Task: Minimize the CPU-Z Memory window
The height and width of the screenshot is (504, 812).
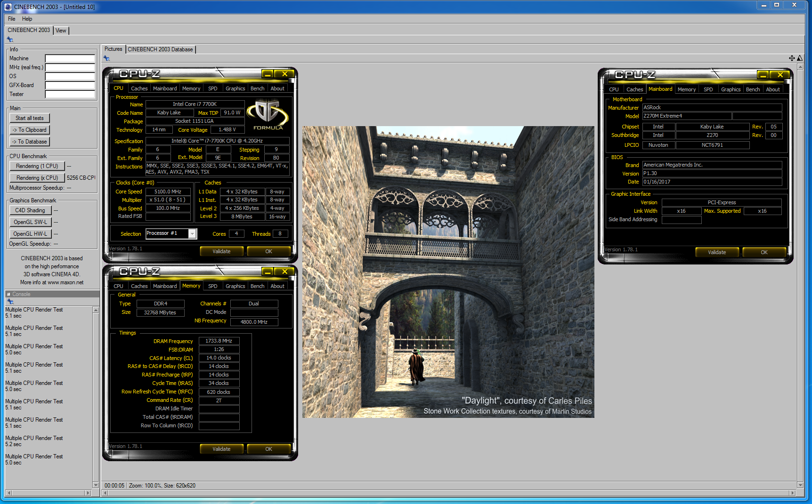Action: (x=268, y=272)
